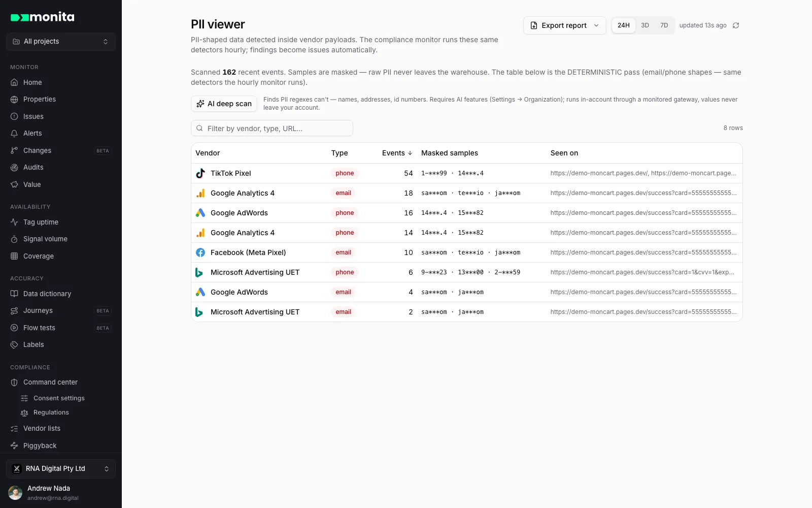The width and height of the screenshot is (812, 508).
Task: Click the Vendor lists icon
Action: pyautogui.click(x=14, y=428)
